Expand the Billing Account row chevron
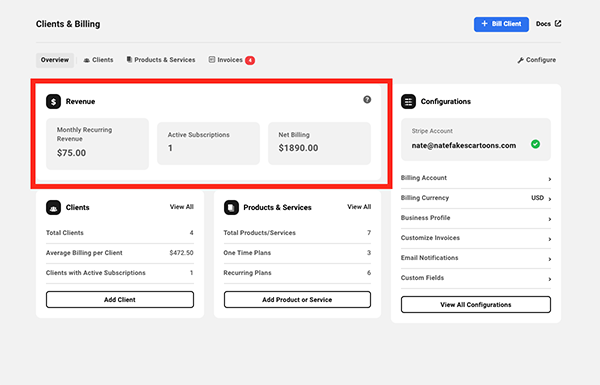The height and width of the screenshot is (385, 600). point(549,179)
